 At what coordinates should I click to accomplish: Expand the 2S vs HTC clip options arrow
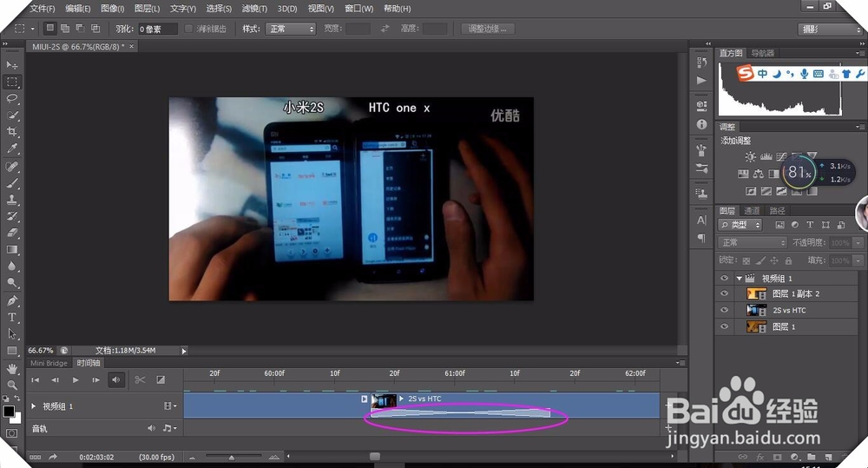pos(402,399)
